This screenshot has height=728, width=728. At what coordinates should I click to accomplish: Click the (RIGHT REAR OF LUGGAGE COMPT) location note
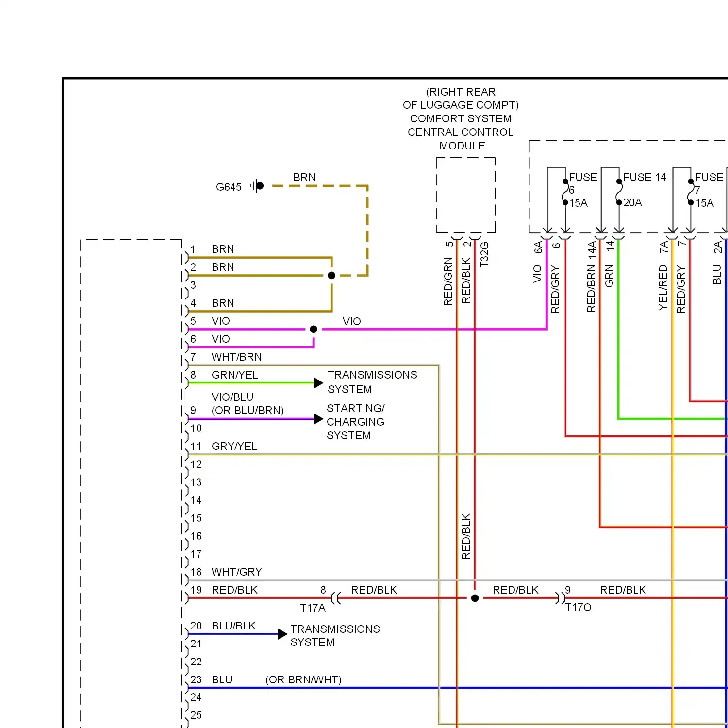click(461, 99)
